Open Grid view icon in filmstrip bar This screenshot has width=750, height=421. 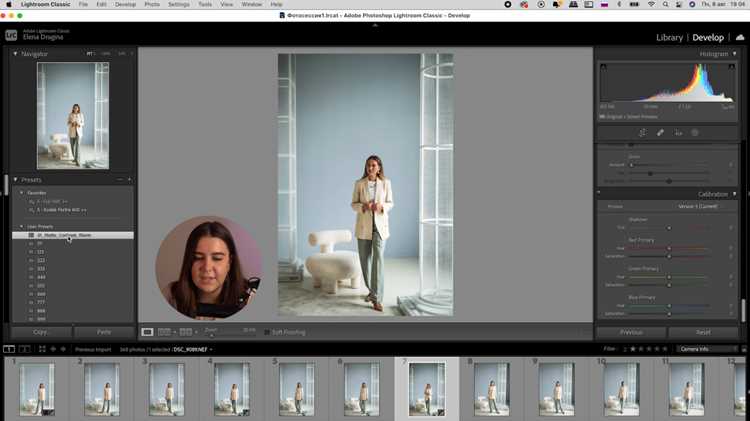click(42, 349)
